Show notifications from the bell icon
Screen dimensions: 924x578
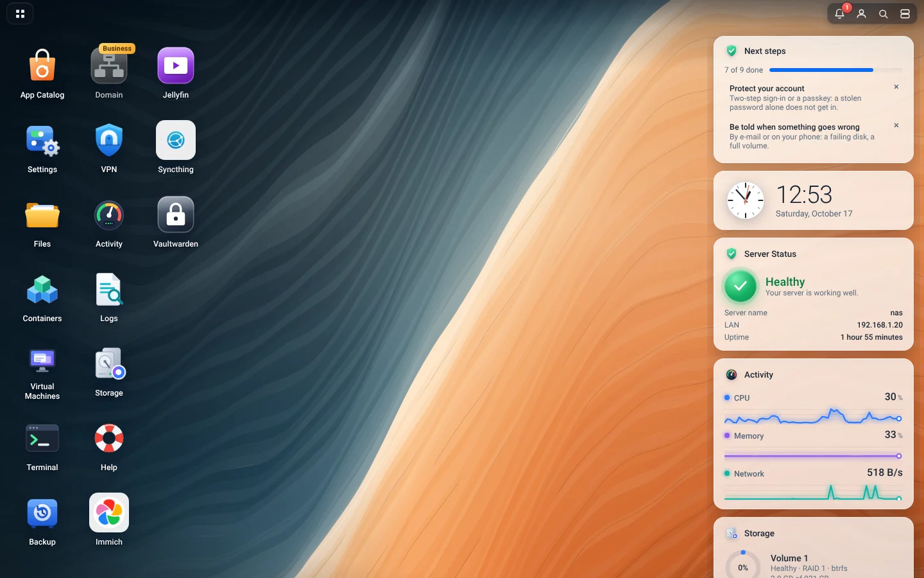[840, 13]
